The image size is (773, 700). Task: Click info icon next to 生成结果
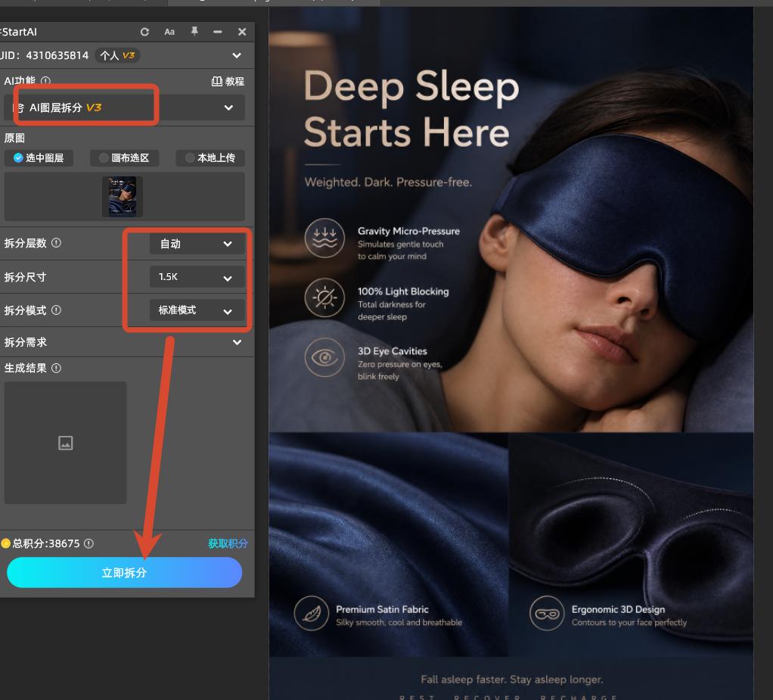pyautogui.click(x=56, y=368)
